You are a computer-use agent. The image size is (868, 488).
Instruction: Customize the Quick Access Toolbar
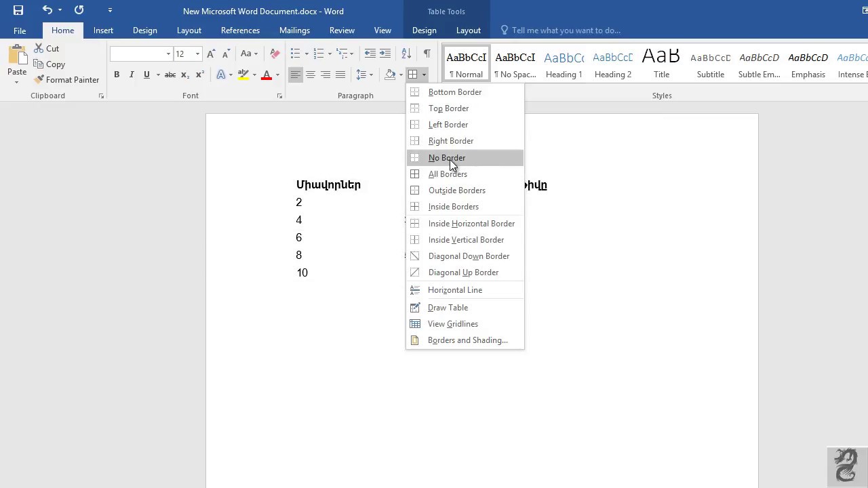[x=110, y=10]
